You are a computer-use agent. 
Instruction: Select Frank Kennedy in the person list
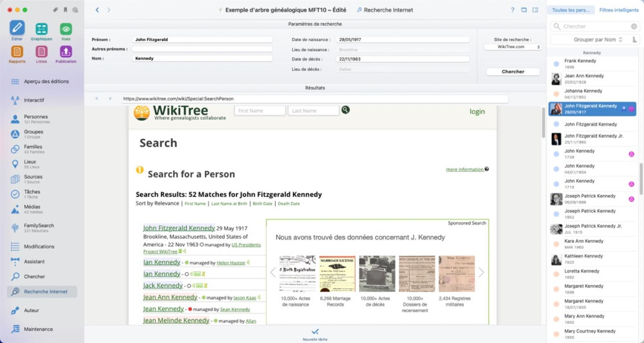593,64
